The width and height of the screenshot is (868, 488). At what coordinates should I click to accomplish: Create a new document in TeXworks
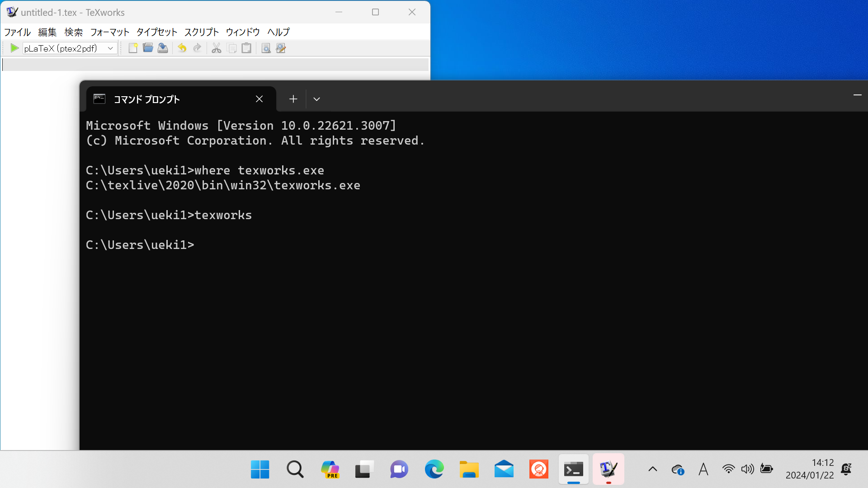132,48
